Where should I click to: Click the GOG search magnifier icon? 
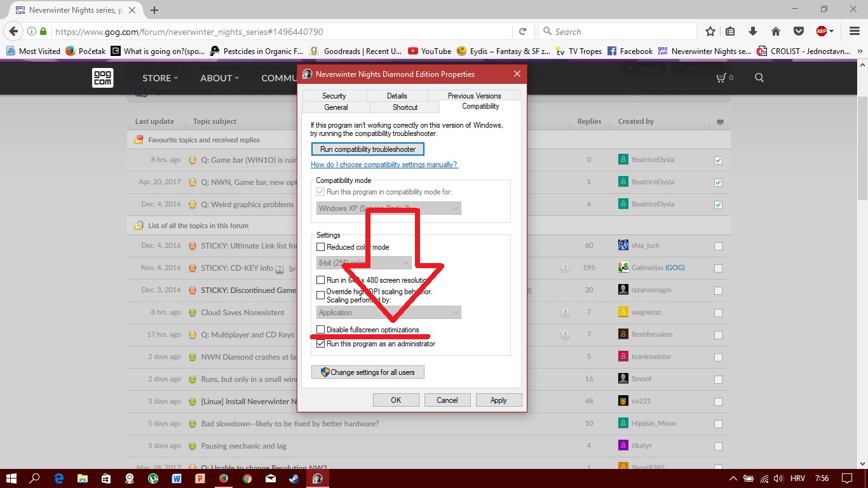(759, 78)
